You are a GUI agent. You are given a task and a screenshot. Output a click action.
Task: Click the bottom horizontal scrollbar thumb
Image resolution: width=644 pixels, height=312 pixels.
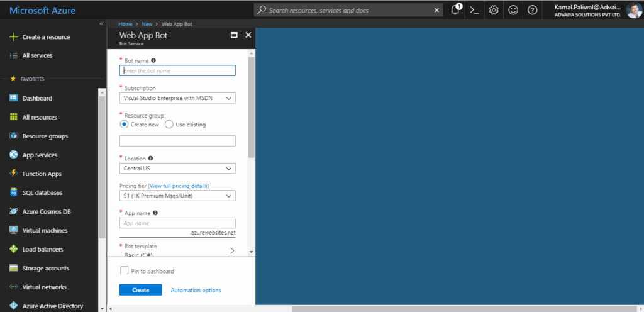463,308
